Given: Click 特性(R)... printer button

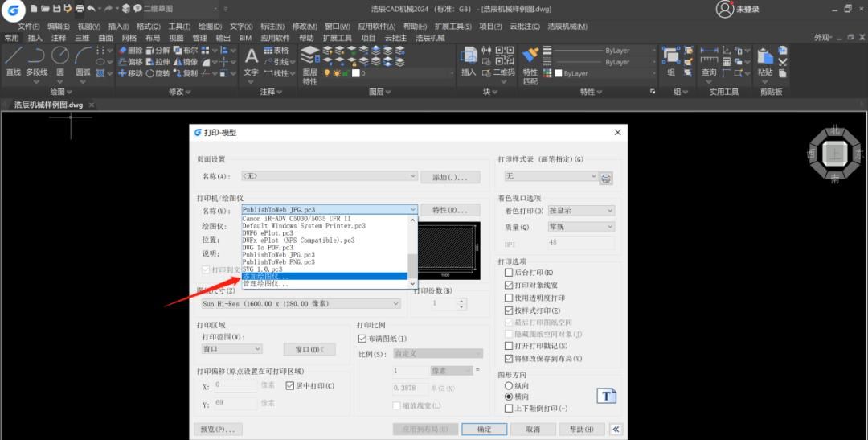Looking at the screenshot, I should [450, 211].
